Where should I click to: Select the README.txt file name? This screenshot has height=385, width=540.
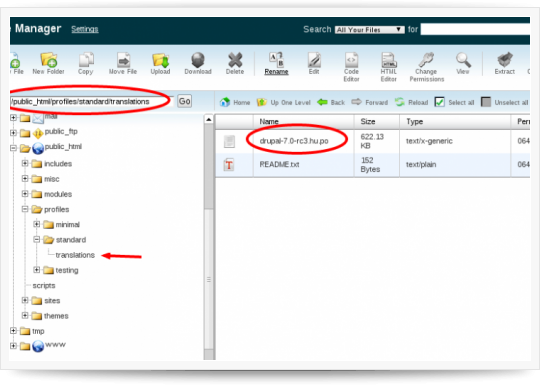tap(279, 165)
